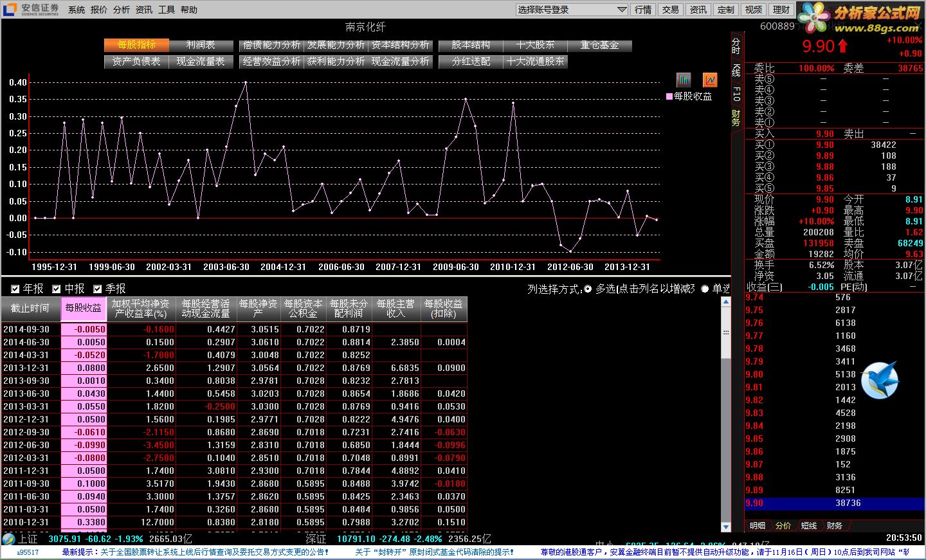Click the 每股经营活动现金流量 column header
The image size is (926, 560).
tap(206, 309)
